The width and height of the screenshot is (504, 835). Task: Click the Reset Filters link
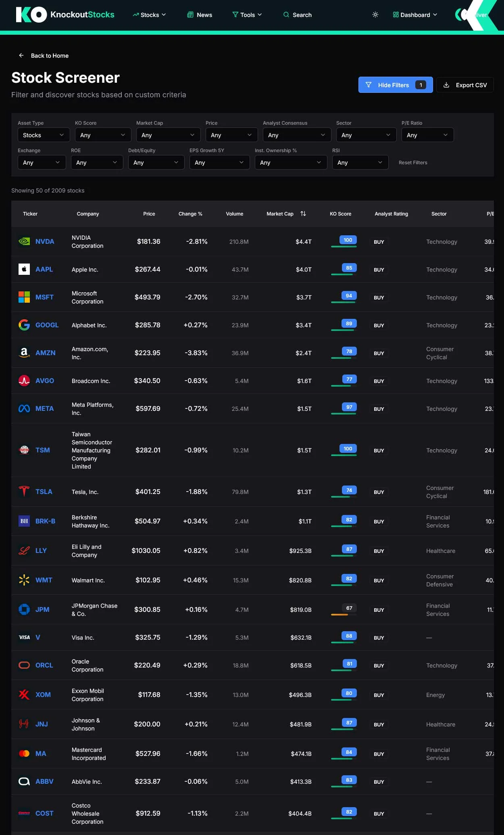click(x=412, y=163)
